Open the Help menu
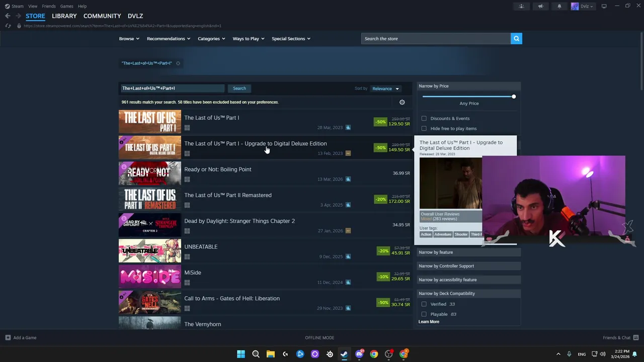This screenshot has height=362, width=644. coord(82,6)
